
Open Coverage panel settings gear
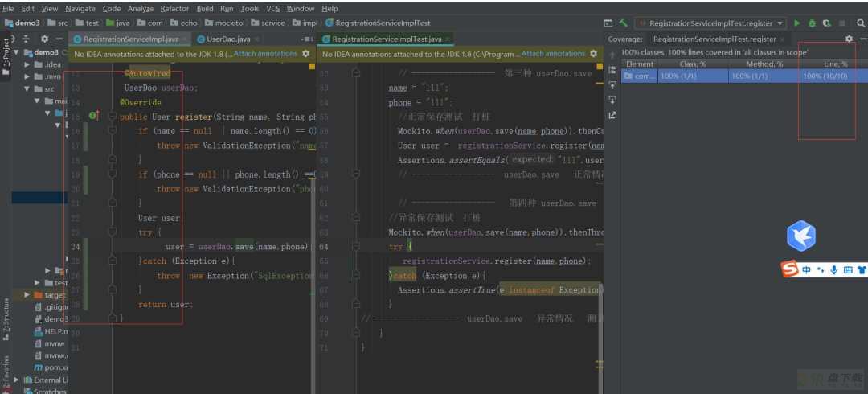click(850, 39)
